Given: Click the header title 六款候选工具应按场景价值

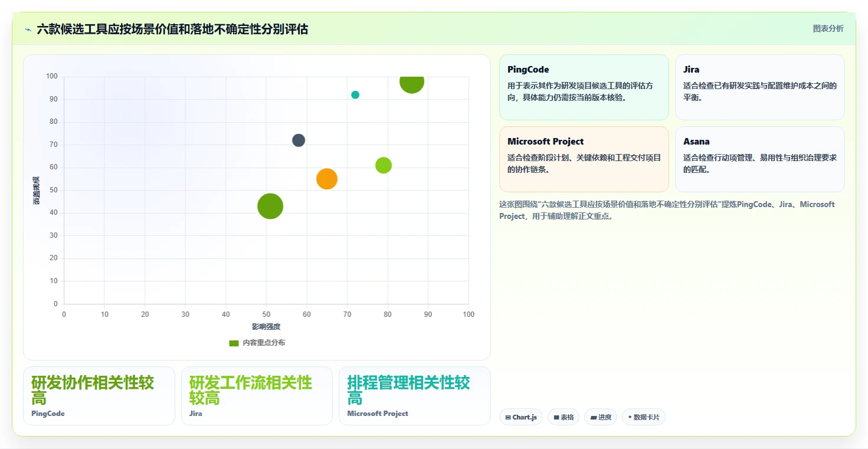Looking at the screenshot, I should [172, 29].
